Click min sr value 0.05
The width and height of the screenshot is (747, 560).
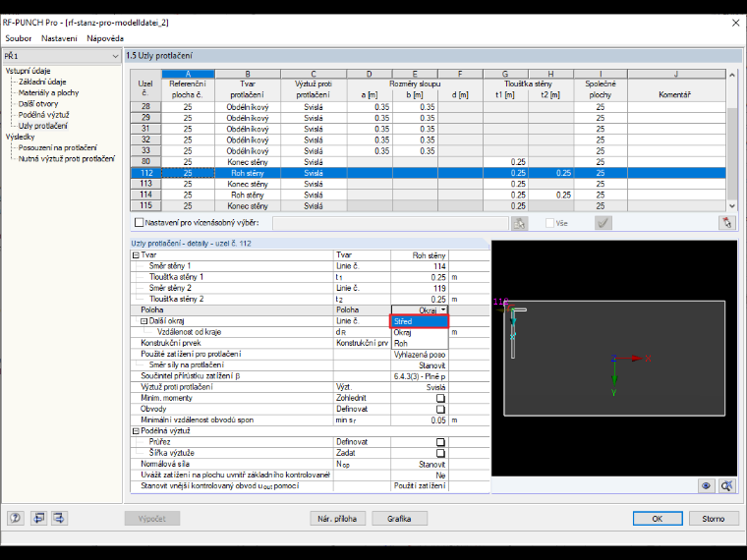pos(420,420)
